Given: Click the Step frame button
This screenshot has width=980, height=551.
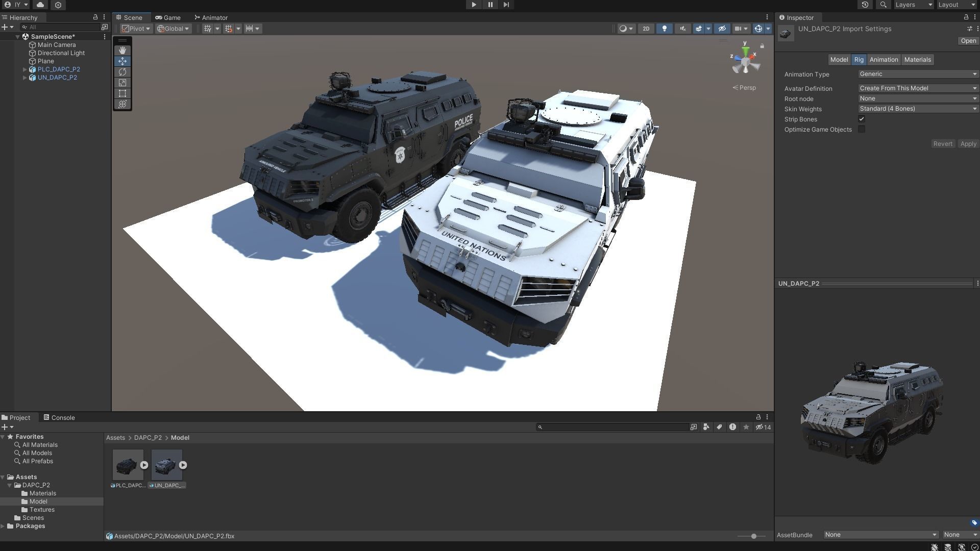Looking at the screenshot, I should coord(506,5).
